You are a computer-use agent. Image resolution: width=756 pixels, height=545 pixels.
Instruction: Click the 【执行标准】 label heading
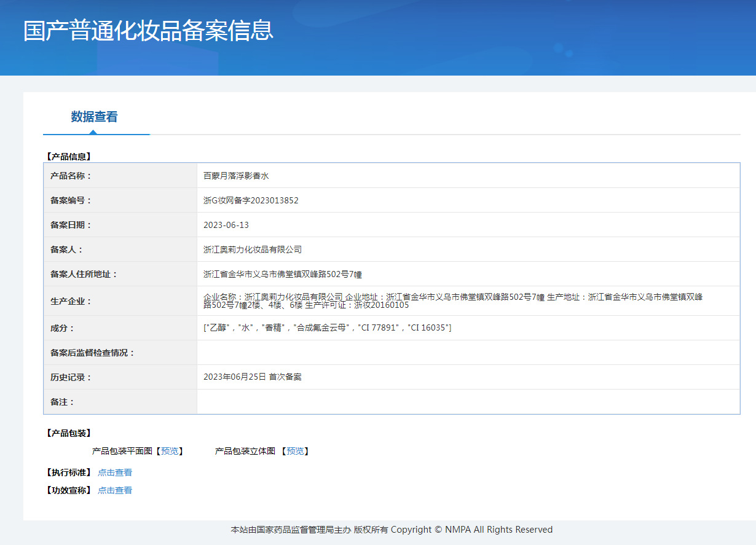click(68, 472)
